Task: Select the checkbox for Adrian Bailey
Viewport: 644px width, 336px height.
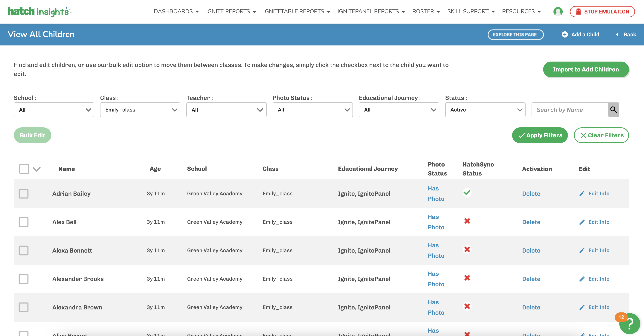Action: 24,193
